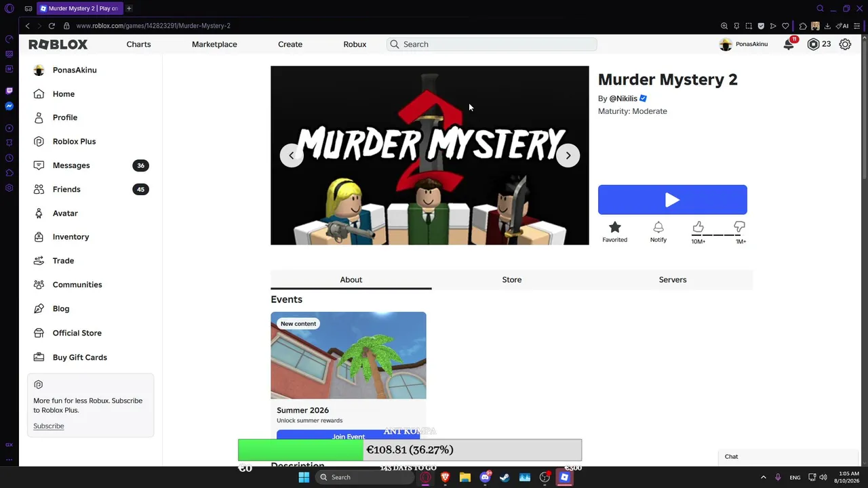Click the Notify bell for Murder Mystery 2
Viewport: 868px width, 488px height.
(x=658, y=227)
